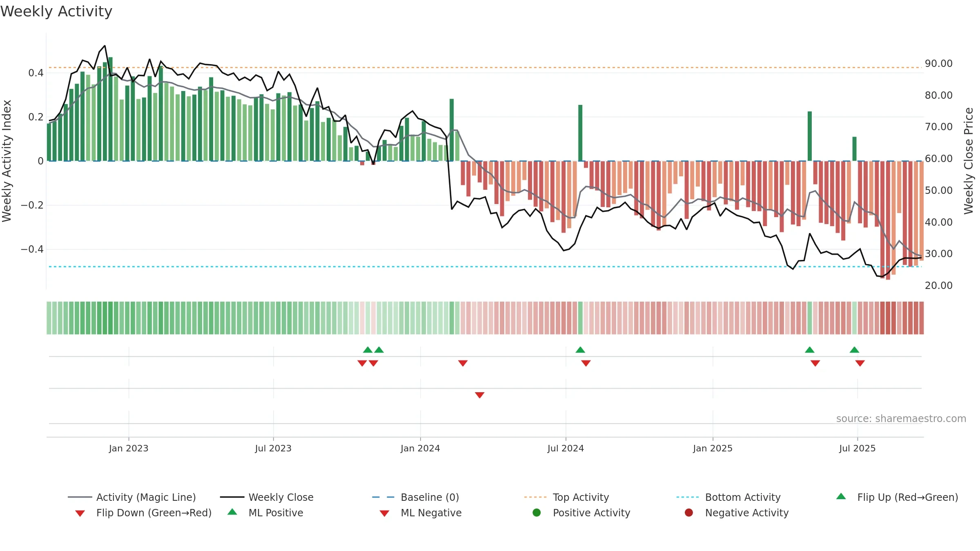980x551 pixels.
Task: Click the 0.4 activity axis tick
Action: pos(36,73)
